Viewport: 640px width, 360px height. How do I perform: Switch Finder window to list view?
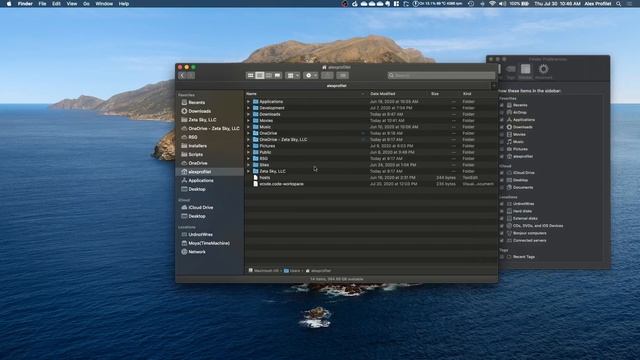click(260, 76)
